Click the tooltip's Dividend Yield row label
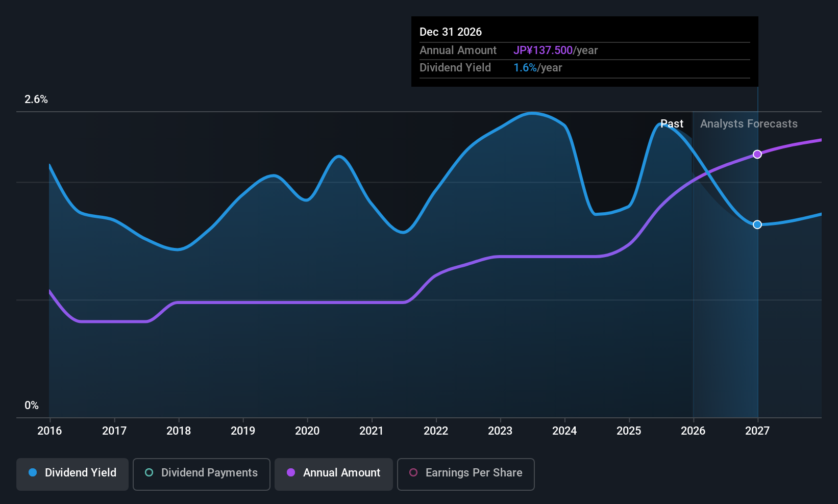Viewport: 838px width, 504px height. click(x=455, y=68)
